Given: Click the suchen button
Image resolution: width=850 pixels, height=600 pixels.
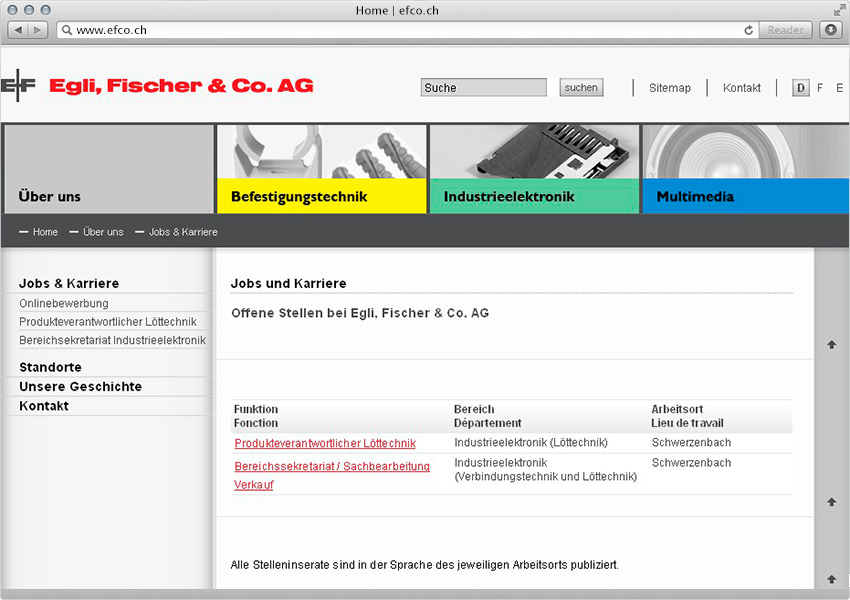Looking at the screenshot, I should pos(581,87).
